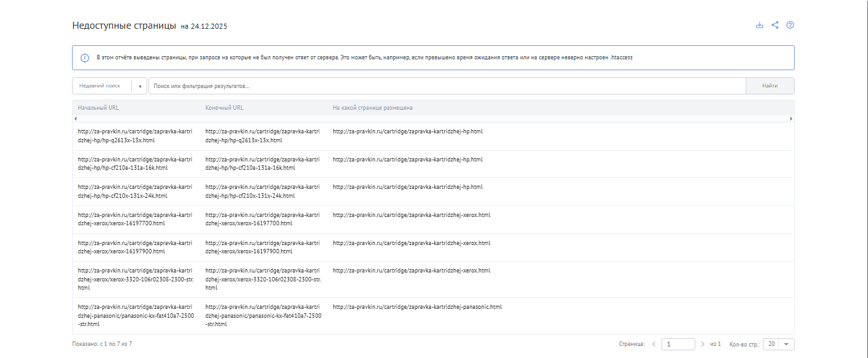
Task: Open initial URL xerox-16197700.html
Action: click(x=135, y=219)
